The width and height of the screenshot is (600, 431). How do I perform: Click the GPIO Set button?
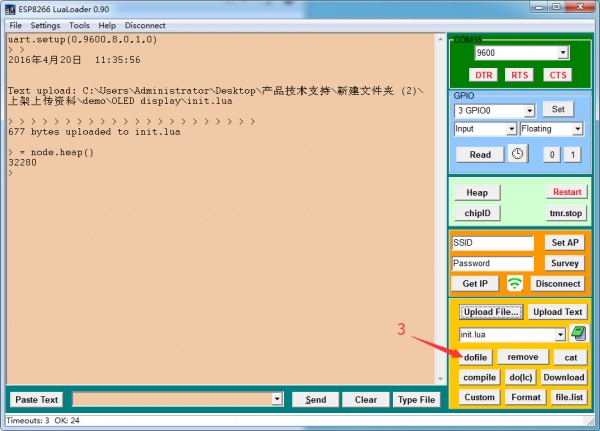[558, 109]
